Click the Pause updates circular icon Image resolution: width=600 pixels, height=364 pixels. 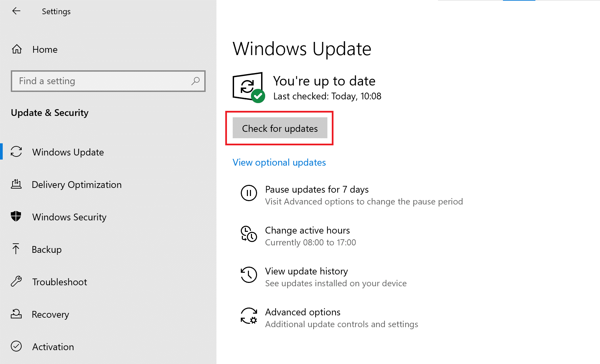pyautogui.click(x=249, y=193)
